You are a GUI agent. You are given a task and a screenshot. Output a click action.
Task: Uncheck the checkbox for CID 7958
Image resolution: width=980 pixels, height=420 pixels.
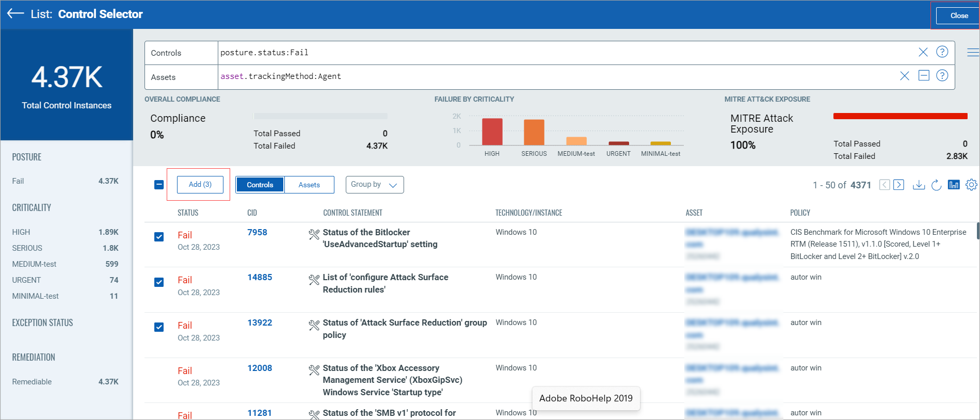159,237
